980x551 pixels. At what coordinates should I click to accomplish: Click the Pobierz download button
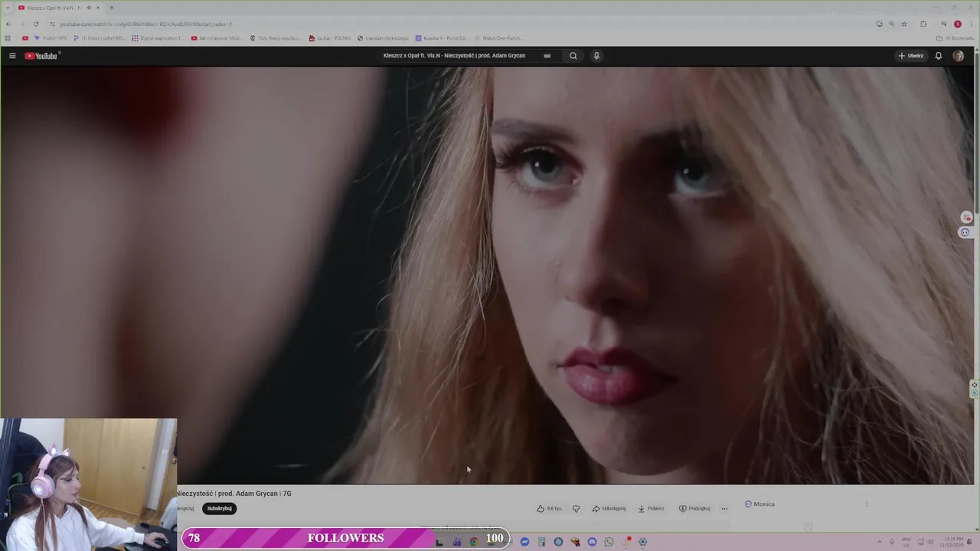pyautogui.click(x=651, y=508)
